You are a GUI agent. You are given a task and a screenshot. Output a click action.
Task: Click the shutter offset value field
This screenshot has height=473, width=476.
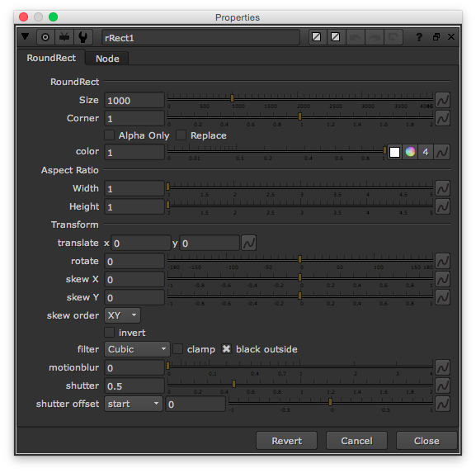[196, 404]
